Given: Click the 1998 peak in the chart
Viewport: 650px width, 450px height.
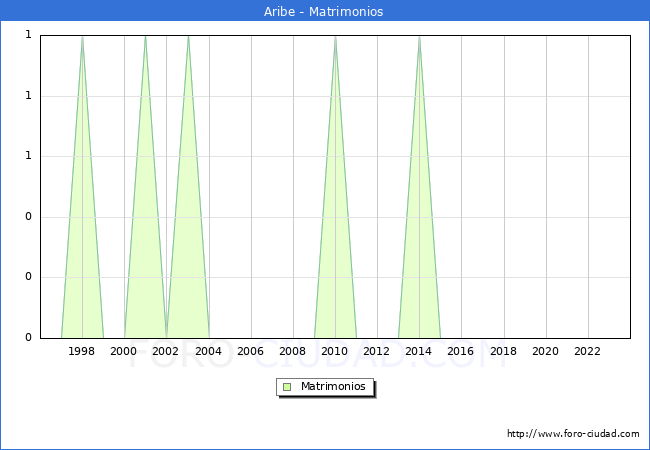Looking at the screenshot, I should (x=82, y=40).
